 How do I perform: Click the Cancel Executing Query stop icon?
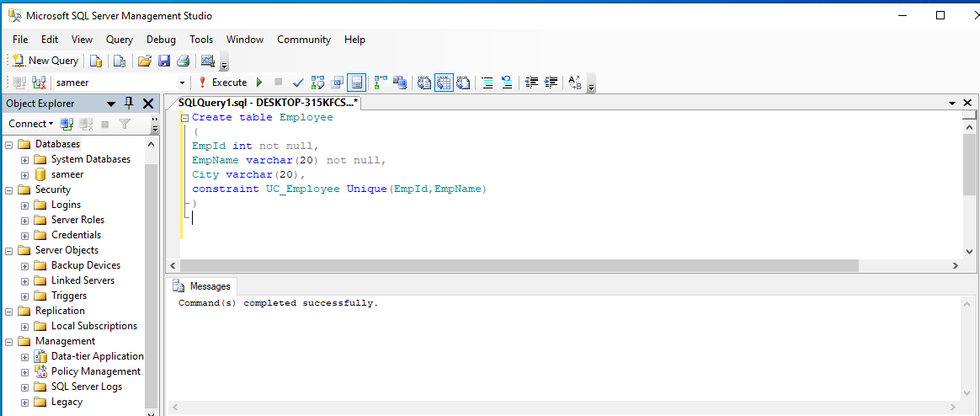tap(278, 82)
